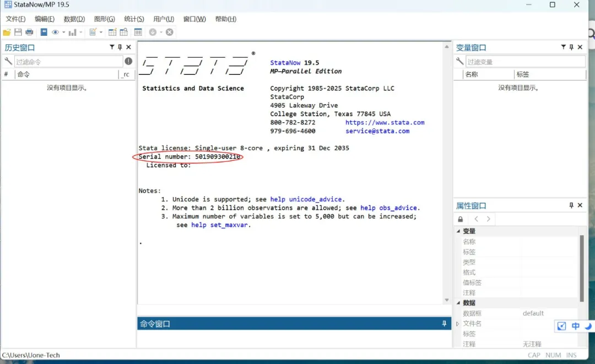Toggle pin on 变量窗口 panel
The height and width of the screenshot is (364, 595).
tap(571, 47)
